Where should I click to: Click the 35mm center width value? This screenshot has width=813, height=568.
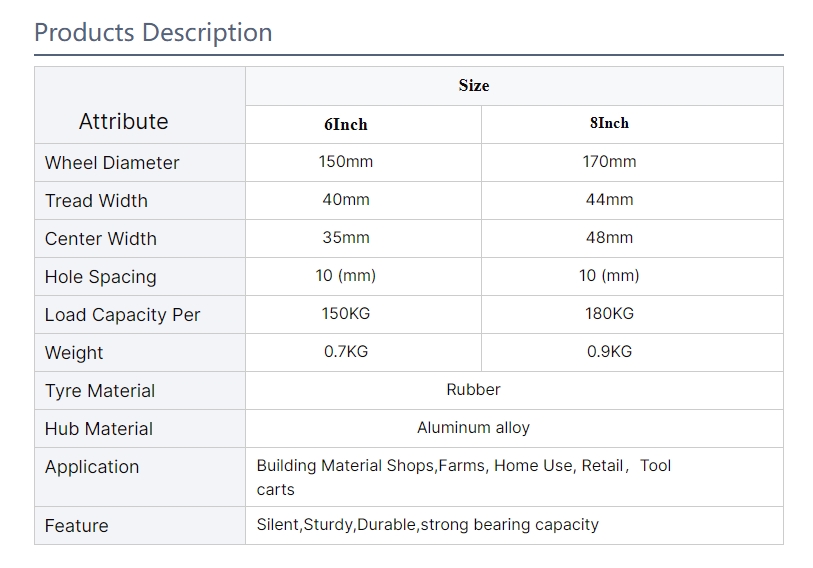pos(346,237)
